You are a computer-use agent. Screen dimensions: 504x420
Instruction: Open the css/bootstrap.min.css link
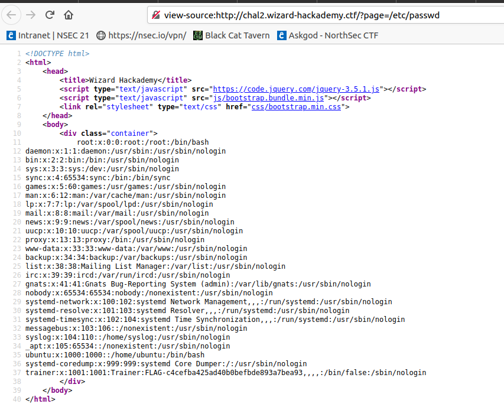click(x=296, y=107)
